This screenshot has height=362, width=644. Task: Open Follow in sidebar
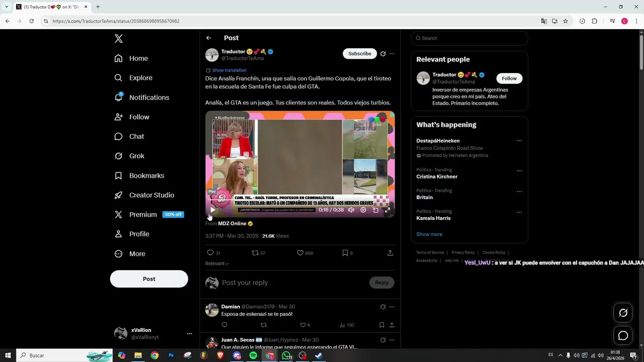coord(132,117)
